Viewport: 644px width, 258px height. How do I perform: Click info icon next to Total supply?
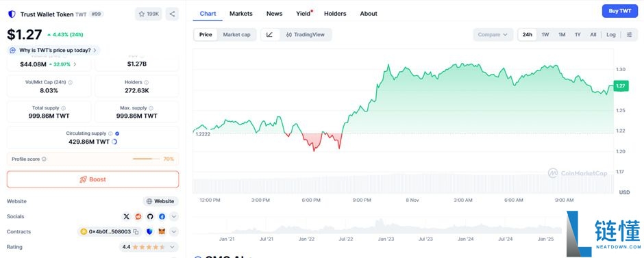pos(63,108)
